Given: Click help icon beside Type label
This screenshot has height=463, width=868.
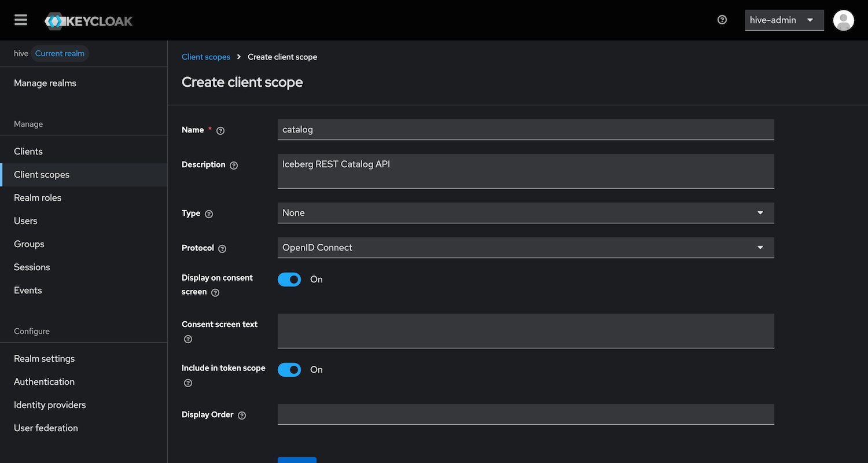Looking at the screenshot, I should (x=209, y=214).
